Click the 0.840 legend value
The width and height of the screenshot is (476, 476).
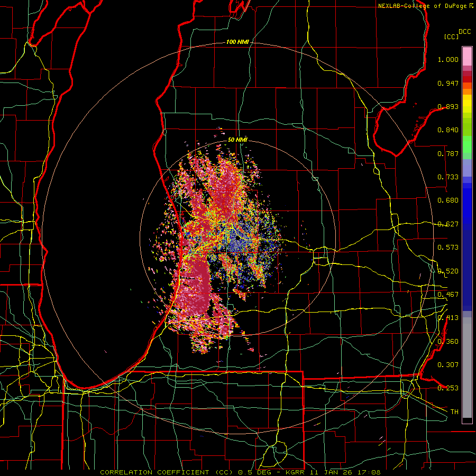click(x=448, y=130)
